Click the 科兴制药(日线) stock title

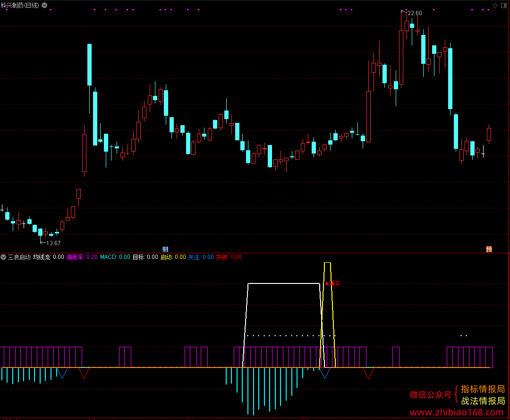[x=20, y=5]
